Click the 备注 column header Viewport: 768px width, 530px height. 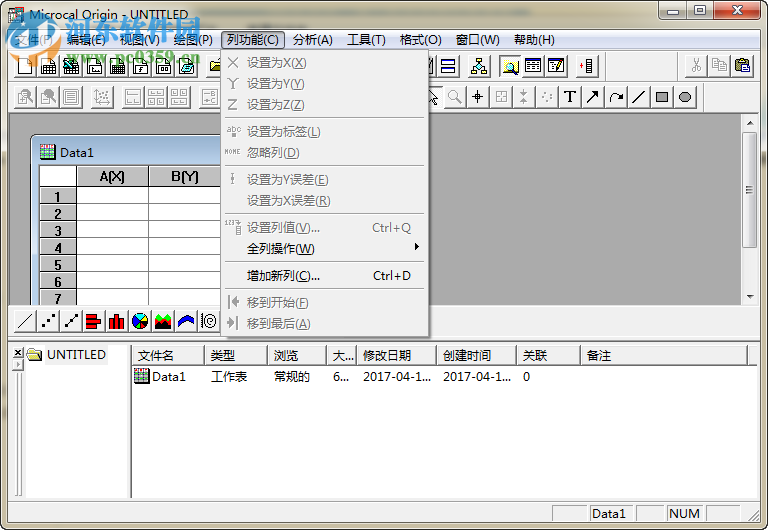(664, 355)
